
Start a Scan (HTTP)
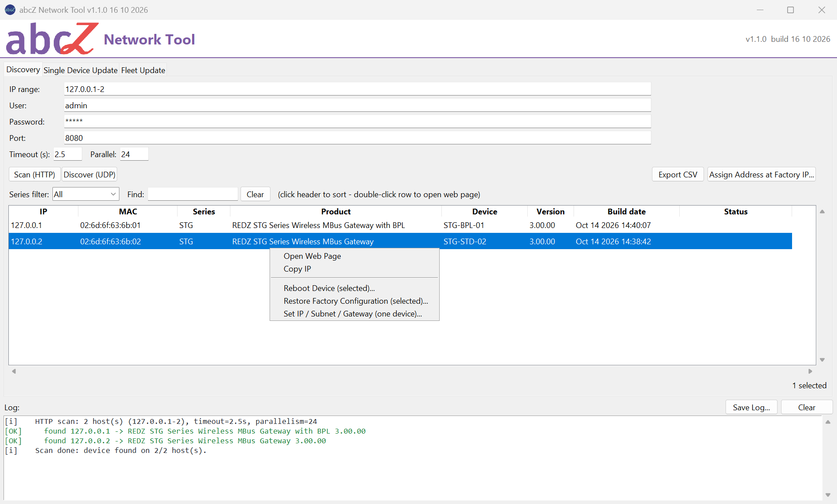point(34,174)
